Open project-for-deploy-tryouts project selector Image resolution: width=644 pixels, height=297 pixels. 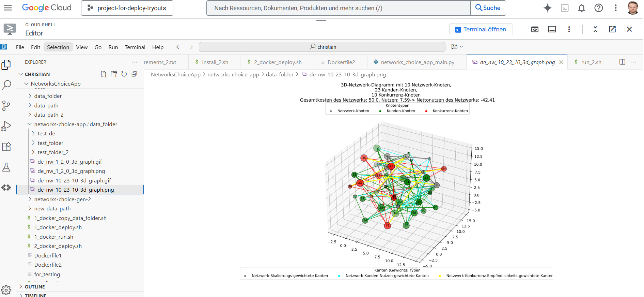127,8
